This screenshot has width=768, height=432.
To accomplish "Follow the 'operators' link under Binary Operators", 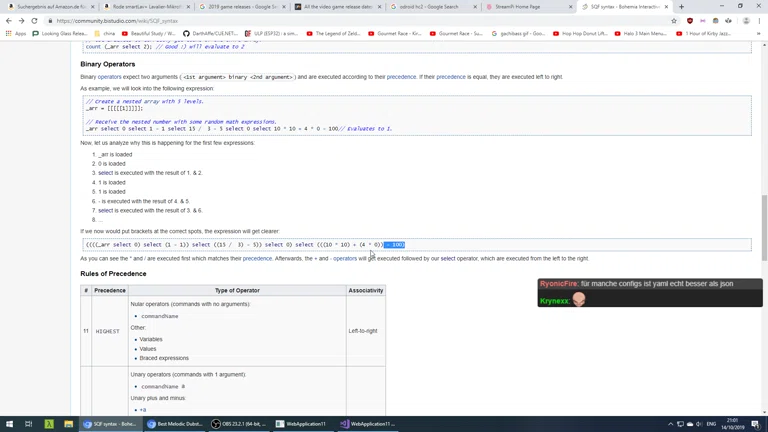I will [109, 77].
